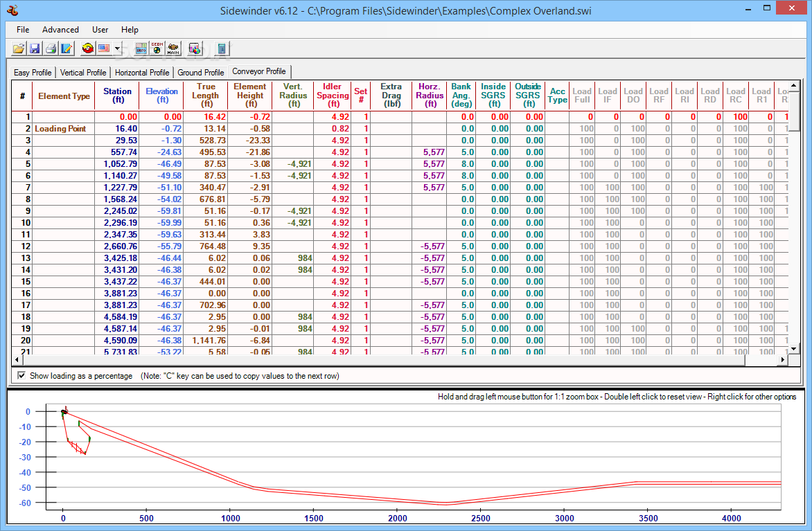This screenshot has height=531, width=812.
Task: Open the INFO toolbar icon
Action: [x=141, y=48]
